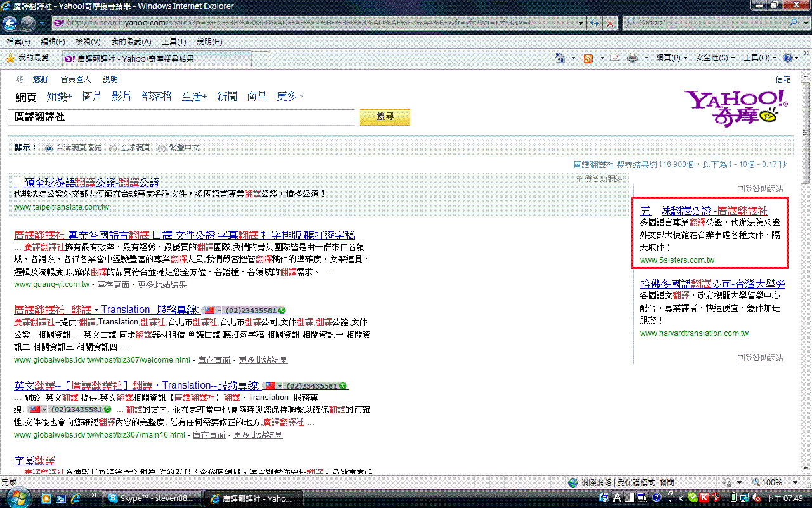Switch to the 圖片 search tab
Screen dimensions: 812x508
click(x=92, y=97)
